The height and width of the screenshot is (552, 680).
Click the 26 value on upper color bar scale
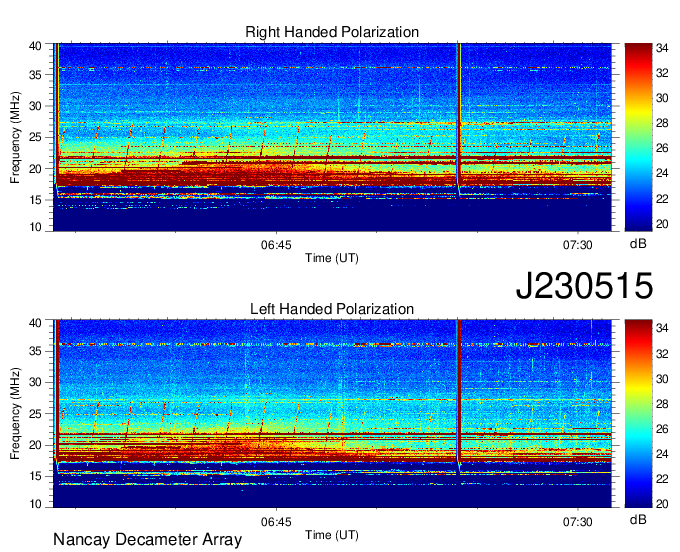tap(662, 148)
